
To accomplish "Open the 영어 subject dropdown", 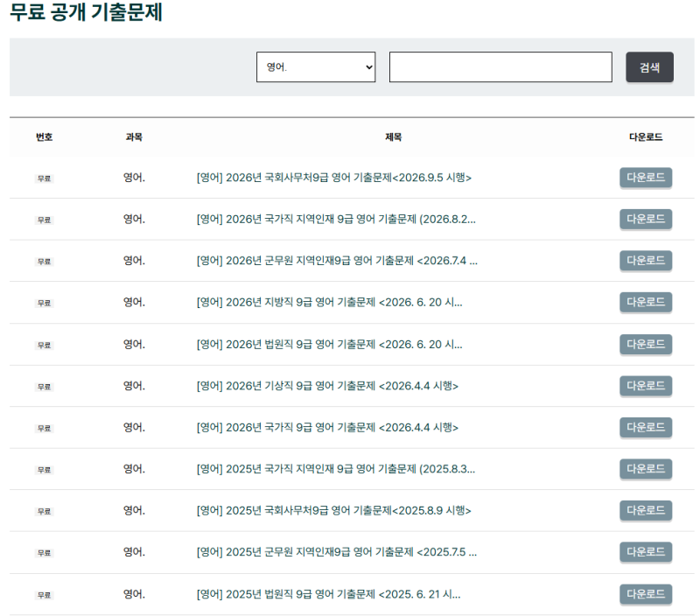I will pyautogui.click(x=316, y=67).
